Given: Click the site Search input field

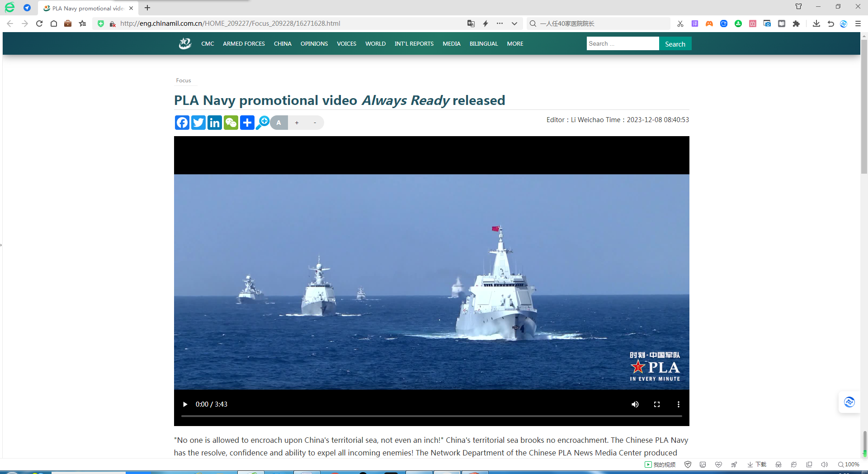Looking at the screenshot, I should tap(623, 44).
